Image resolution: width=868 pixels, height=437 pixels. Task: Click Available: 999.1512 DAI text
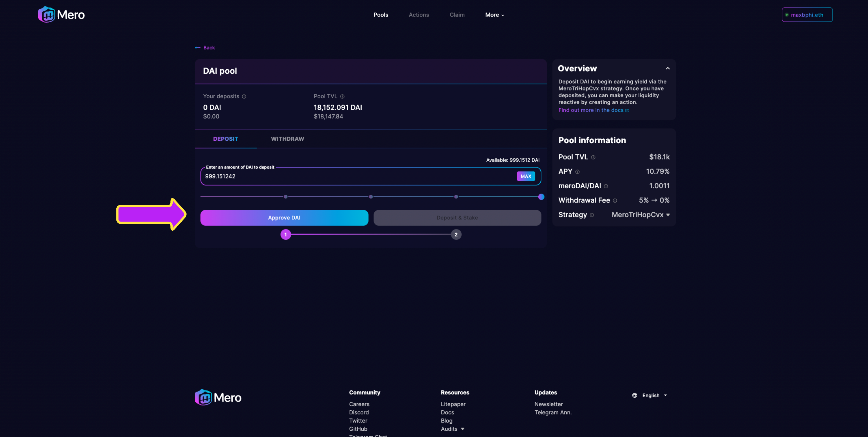tap(513, 160)
